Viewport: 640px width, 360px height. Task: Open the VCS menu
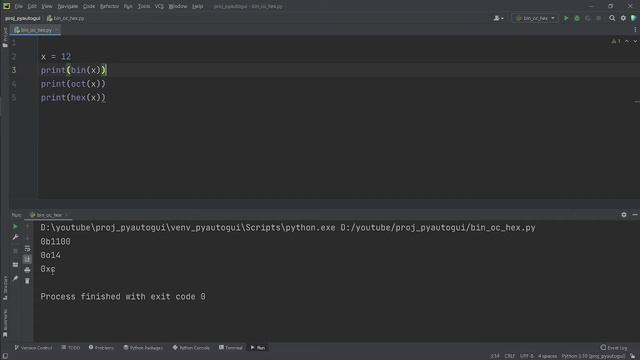159,6
